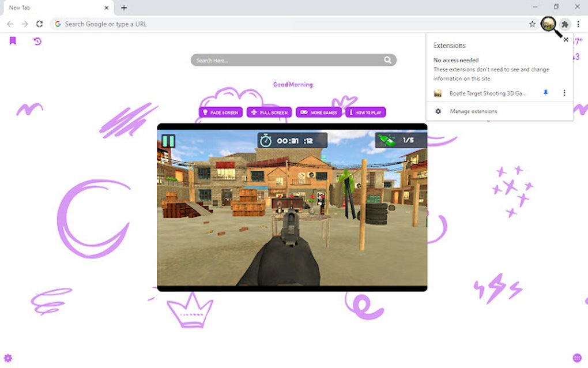
Task: Click the purple settings gear at bottom left
Action: 8,358
